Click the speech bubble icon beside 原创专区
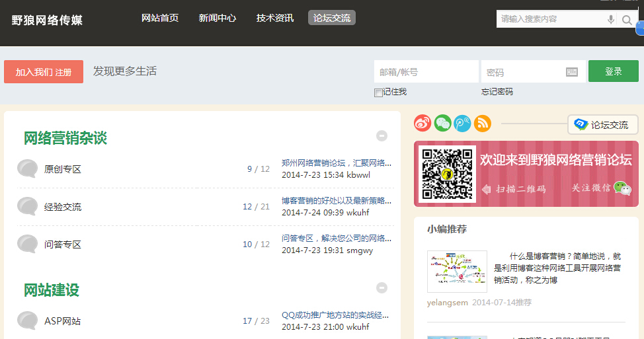This screenshot has height=339, width=644. pyautogui.click(x=27, y=169)
